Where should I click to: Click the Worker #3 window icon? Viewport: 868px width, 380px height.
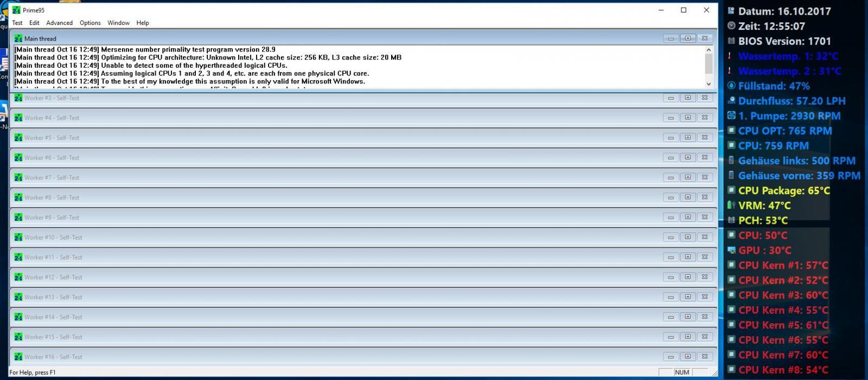tap(18, 98)
